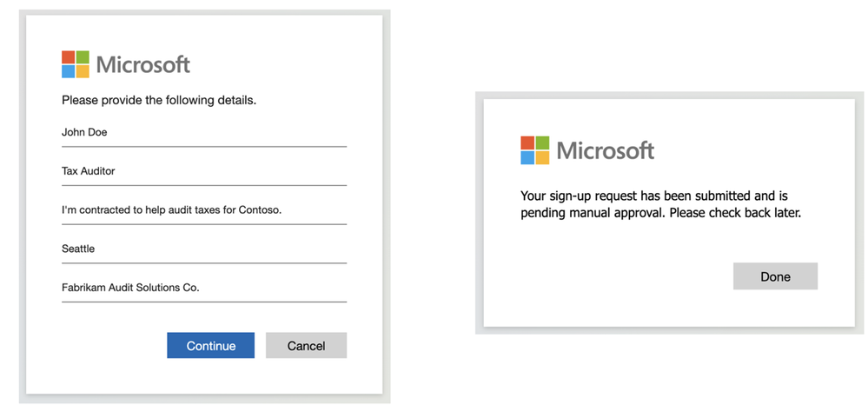This screenshot has height=405, width=868.
Task: Click the Microsoft wordmark in the confirmation dialog
Action: [x=605, y=150]
